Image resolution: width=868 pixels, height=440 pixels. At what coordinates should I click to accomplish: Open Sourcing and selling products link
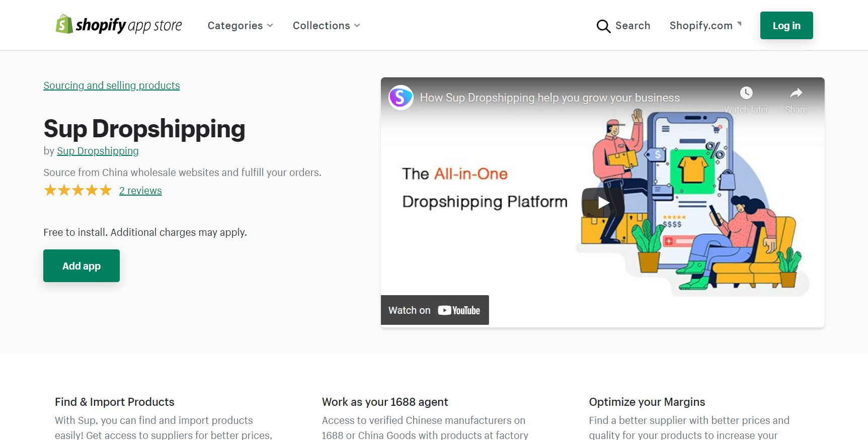click(x=112, y=85)
